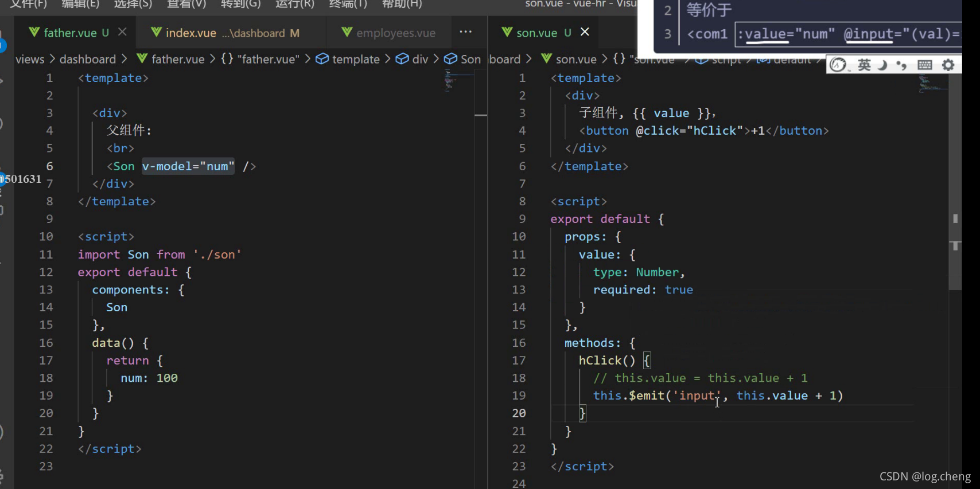Click 'required: true' in son.vue
Screen dimensions: 980x489
pos(643,290)
